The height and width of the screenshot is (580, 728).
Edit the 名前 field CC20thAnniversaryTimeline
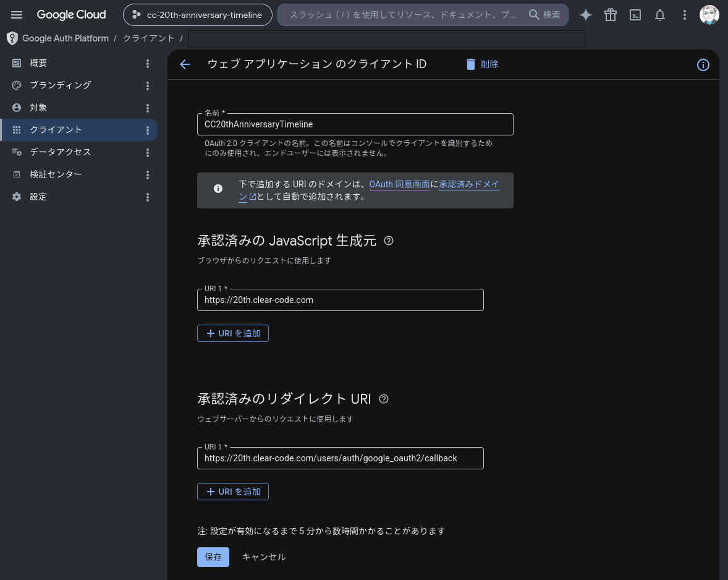click(x=355, y=124)
